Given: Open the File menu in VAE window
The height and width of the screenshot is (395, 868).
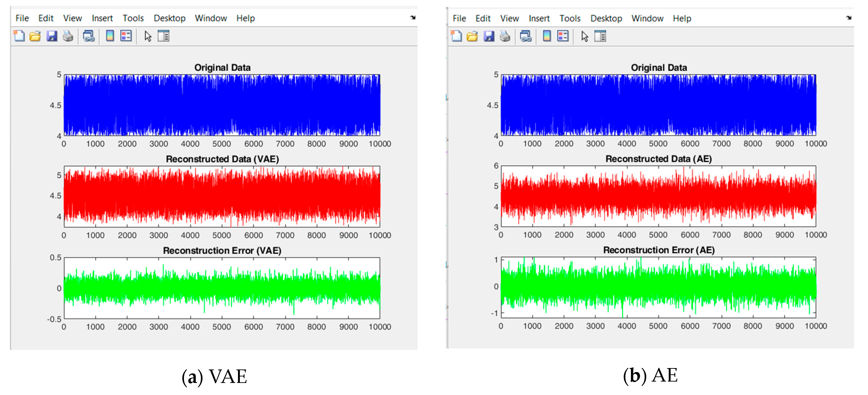Looking at the screenshot, I should click(22, 18).
